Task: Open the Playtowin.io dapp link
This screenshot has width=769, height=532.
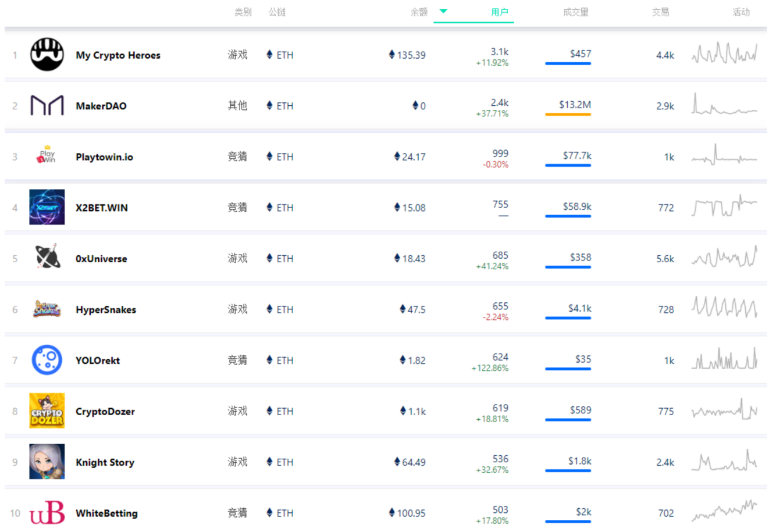Action: [x=105, y=157]
